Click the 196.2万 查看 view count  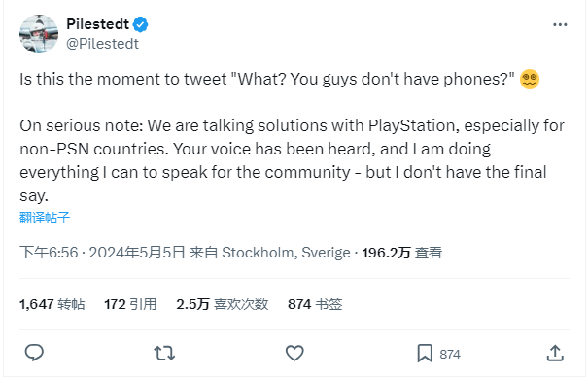402,253
